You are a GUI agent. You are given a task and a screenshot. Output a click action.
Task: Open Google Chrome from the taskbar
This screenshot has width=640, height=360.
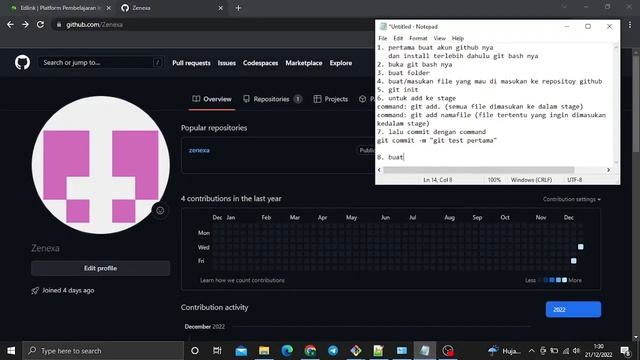click(310, 351)
